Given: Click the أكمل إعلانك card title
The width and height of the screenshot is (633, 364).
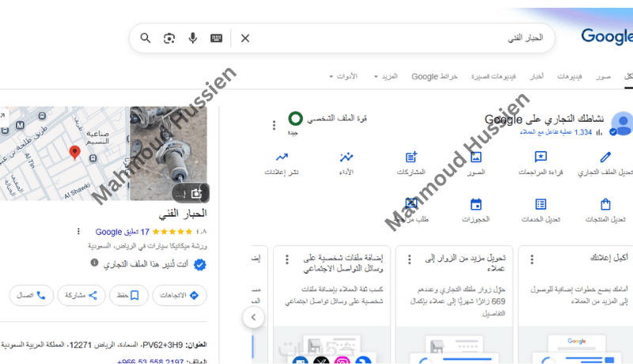Looking at the screenshot, I should tap(608, 258).
